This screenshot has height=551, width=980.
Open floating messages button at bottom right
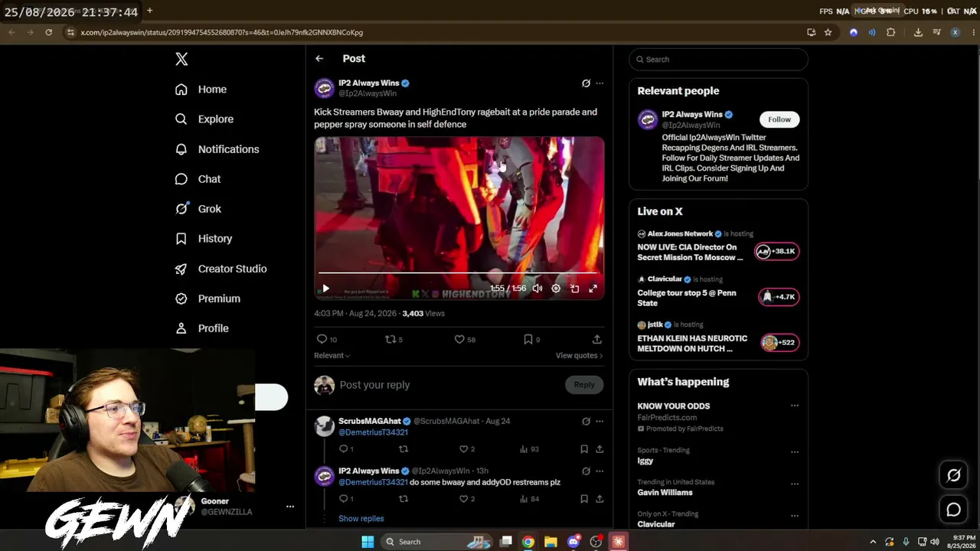tap(953, 510)
